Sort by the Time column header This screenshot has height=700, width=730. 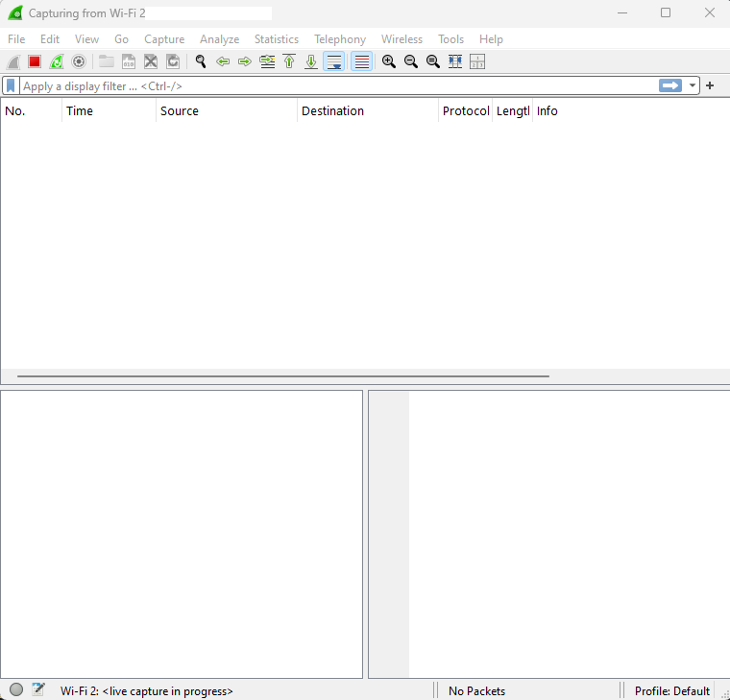click(x=109, y=110)
